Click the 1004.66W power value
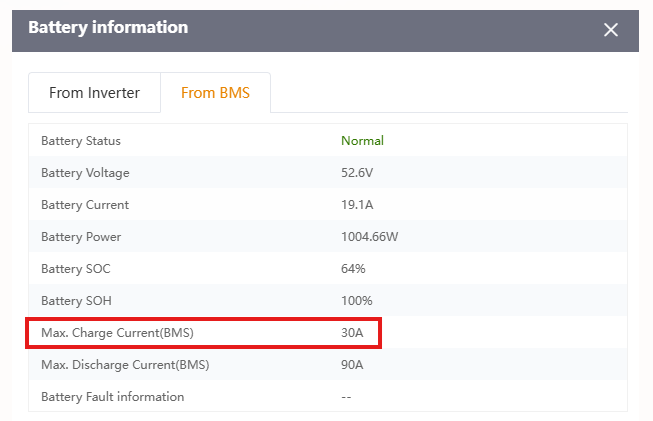 pos(369,237)
